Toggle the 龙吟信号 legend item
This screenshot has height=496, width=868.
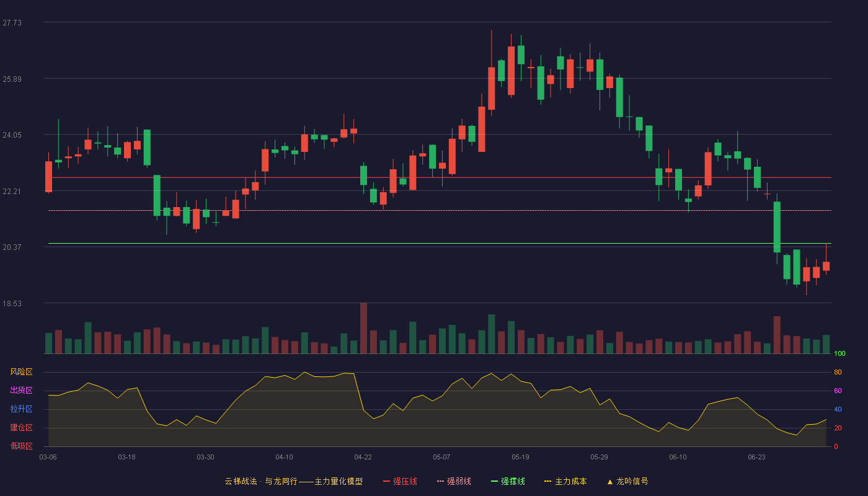[627, 481]
